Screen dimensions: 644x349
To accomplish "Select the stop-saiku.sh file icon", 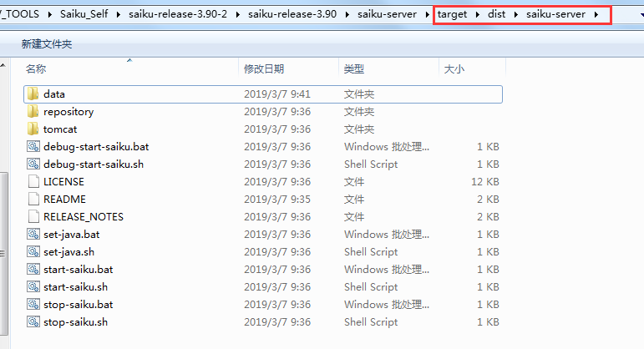I will point(33,322).
